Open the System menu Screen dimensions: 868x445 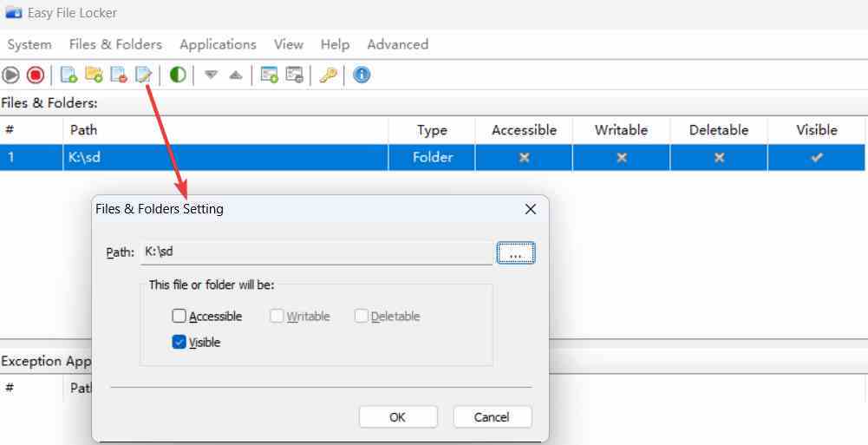(29, 44)
